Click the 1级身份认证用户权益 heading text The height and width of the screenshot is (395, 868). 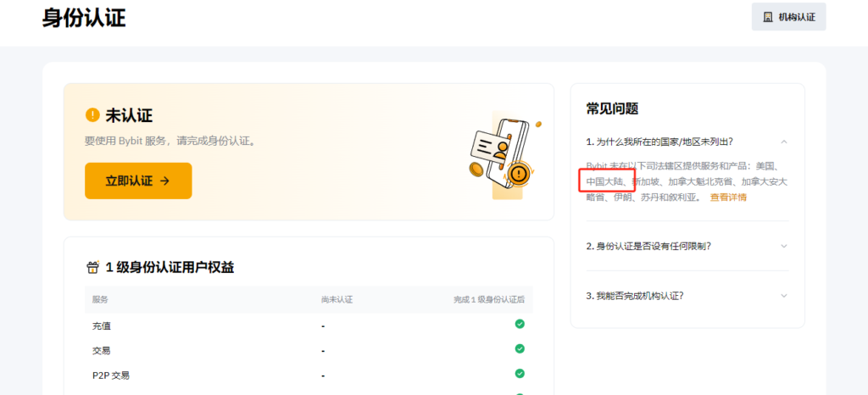click(x=170, y=268)
